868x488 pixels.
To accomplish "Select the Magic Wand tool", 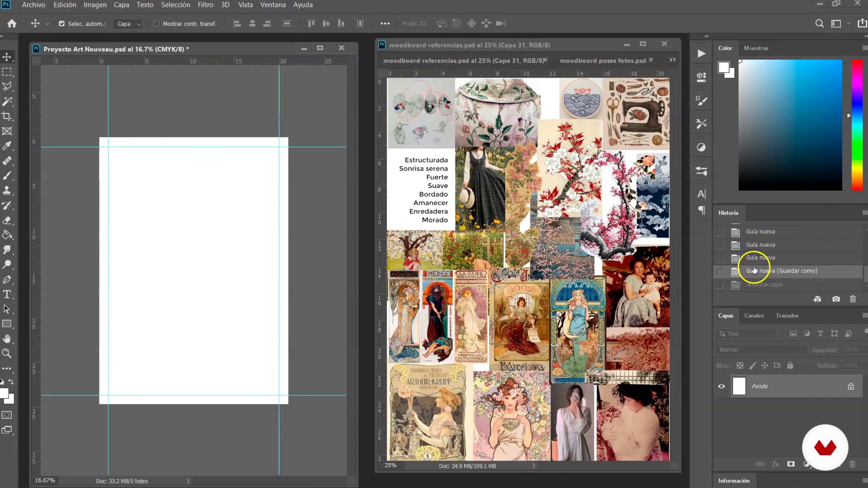I will click(7, 101).
